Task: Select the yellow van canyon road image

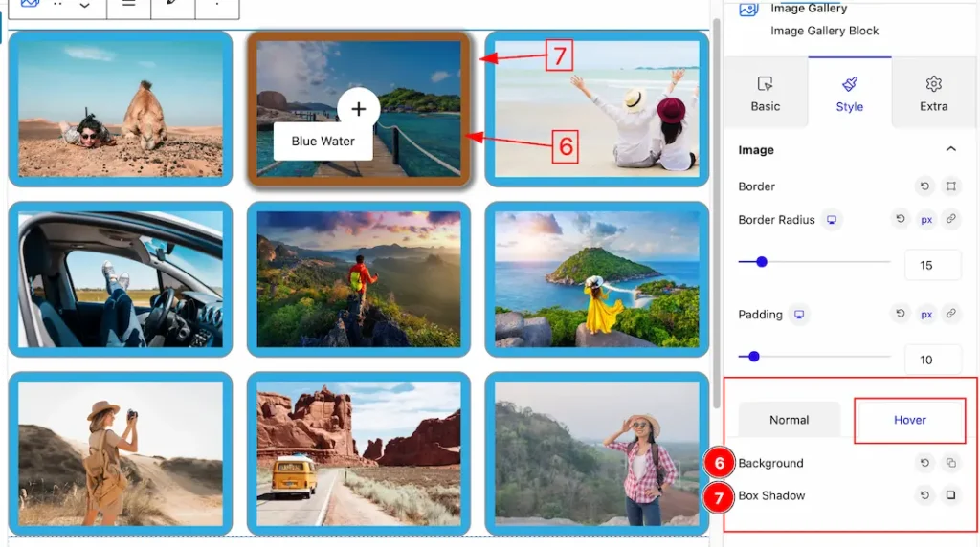Action: [359, 453]
